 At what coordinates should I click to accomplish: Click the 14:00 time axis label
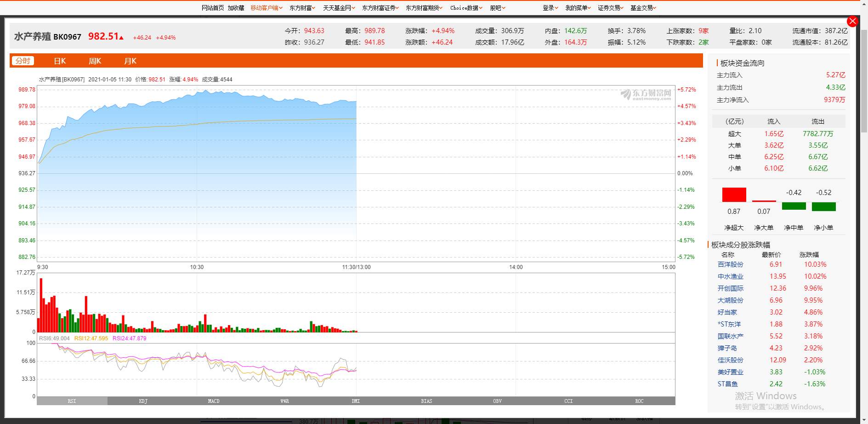[516, 267]
